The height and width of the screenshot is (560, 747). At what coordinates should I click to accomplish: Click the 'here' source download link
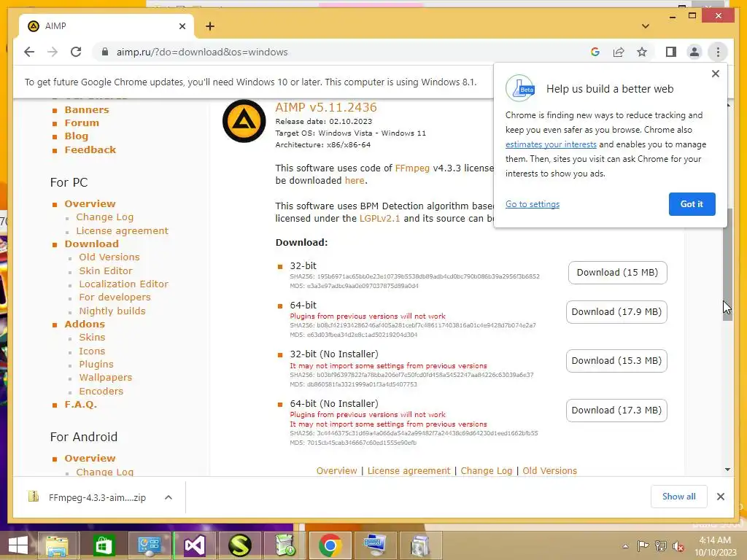[x=355, y=181]
